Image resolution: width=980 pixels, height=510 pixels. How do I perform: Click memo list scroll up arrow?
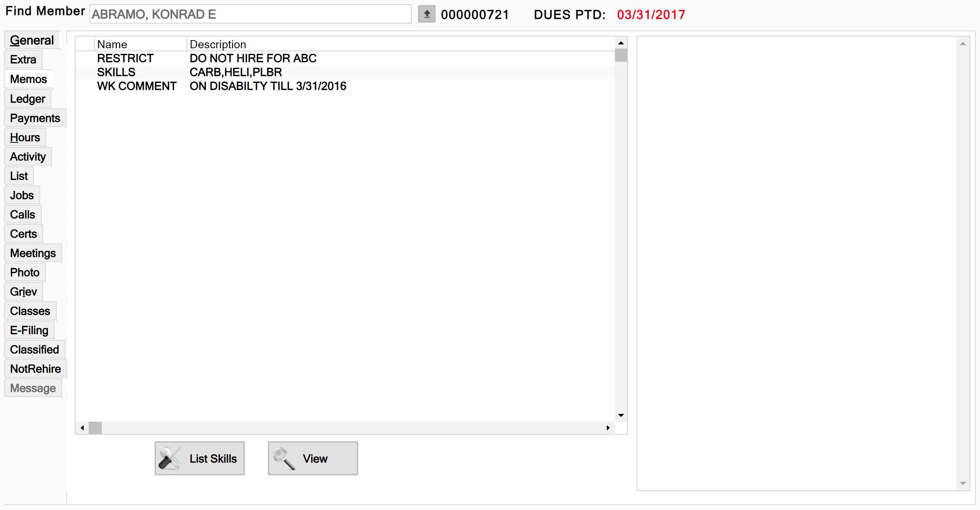point(621,43)
